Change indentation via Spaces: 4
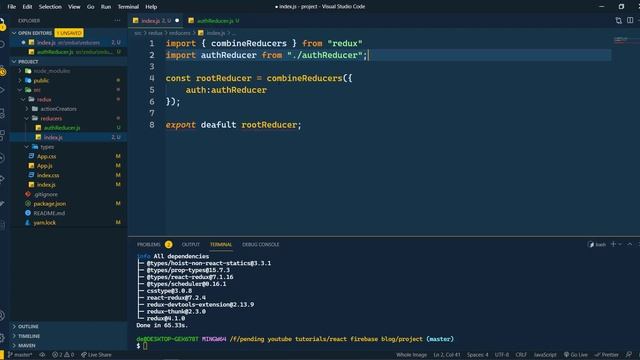Image resolution: width=640 pixels, height=360 pixels. pos(478,355)
